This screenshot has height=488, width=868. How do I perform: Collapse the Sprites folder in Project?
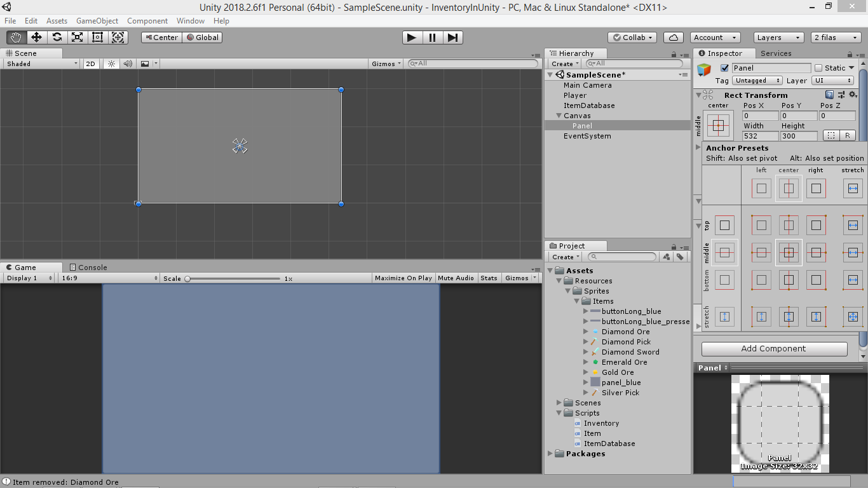[569, 290]
